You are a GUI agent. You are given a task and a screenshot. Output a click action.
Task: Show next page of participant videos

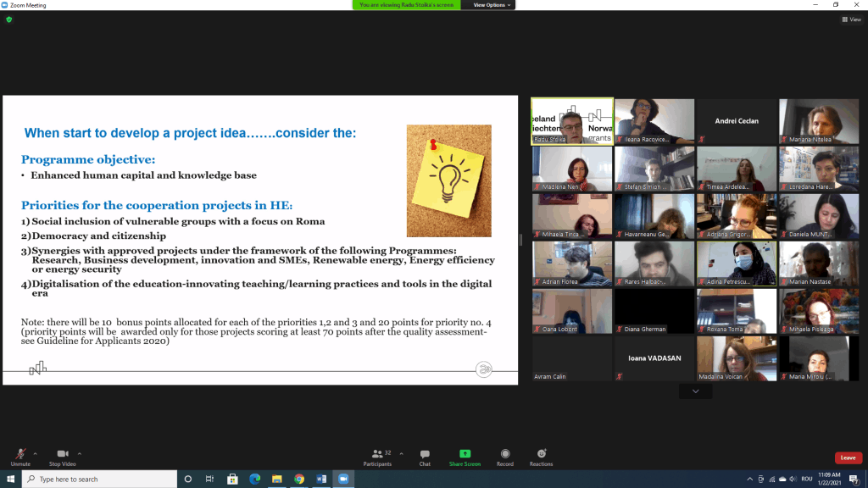[695, 391]
